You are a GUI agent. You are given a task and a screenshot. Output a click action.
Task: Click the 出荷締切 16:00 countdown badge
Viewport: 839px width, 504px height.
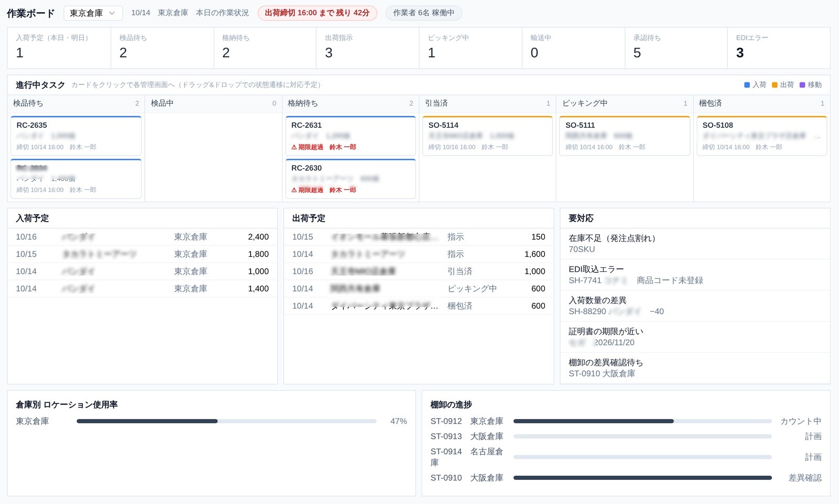point(317,13)
